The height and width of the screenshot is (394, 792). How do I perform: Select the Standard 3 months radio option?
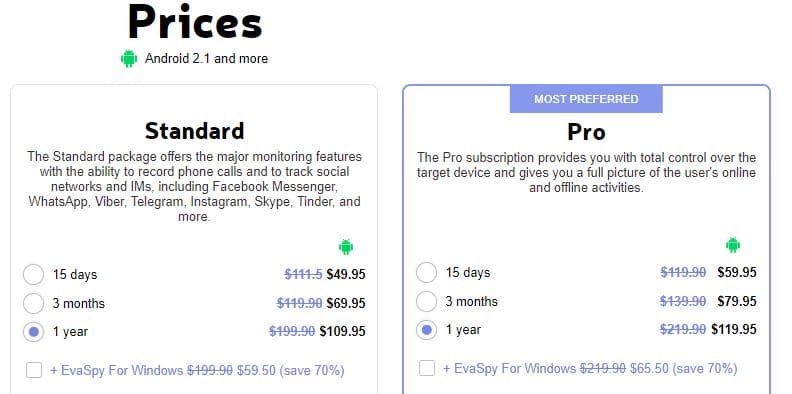click(33, 303)
